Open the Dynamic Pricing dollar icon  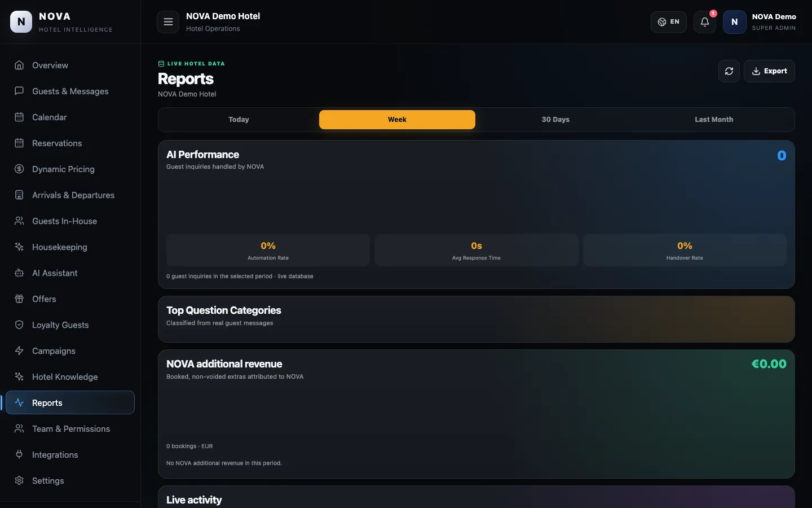(19, 169)
